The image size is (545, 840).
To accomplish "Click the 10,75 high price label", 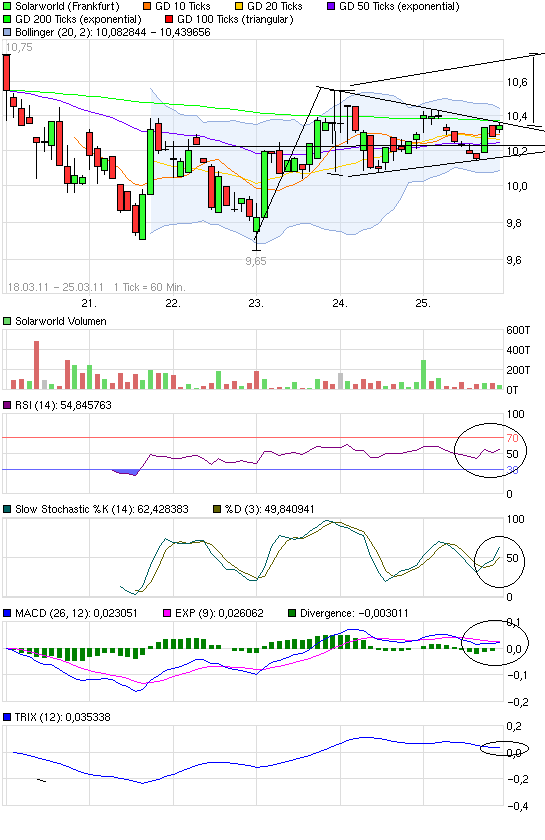I will (19, 48).
